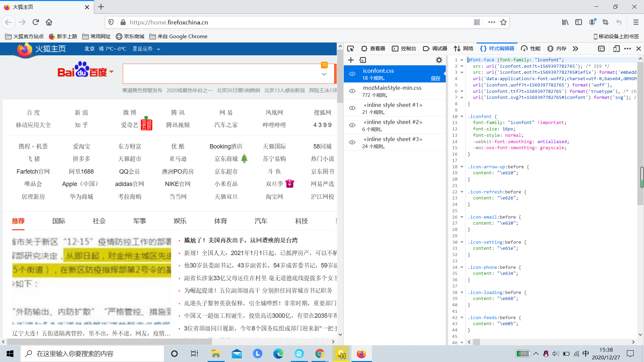Click the screenshot crop icon in toolbar
This screenshot has height=362, width=644.
[605, 22]
